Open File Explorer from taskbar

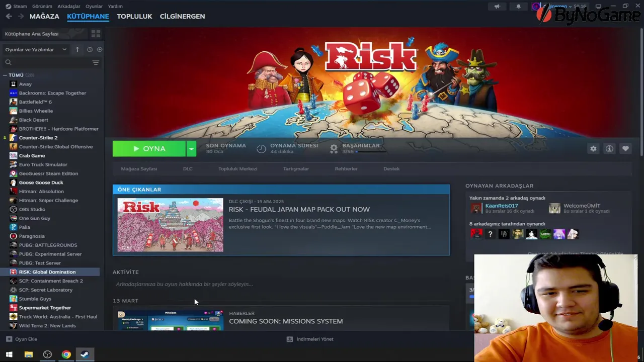pos(29,354)
